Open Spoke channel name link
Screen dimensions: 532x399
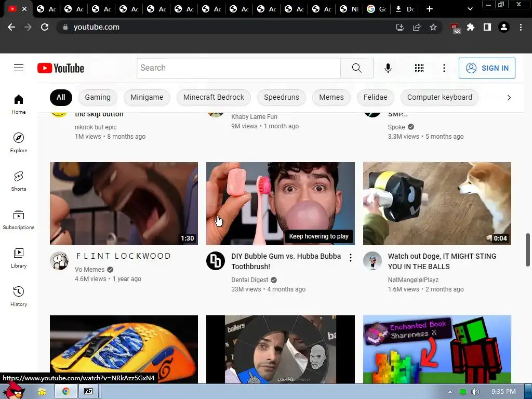point(396,127)
